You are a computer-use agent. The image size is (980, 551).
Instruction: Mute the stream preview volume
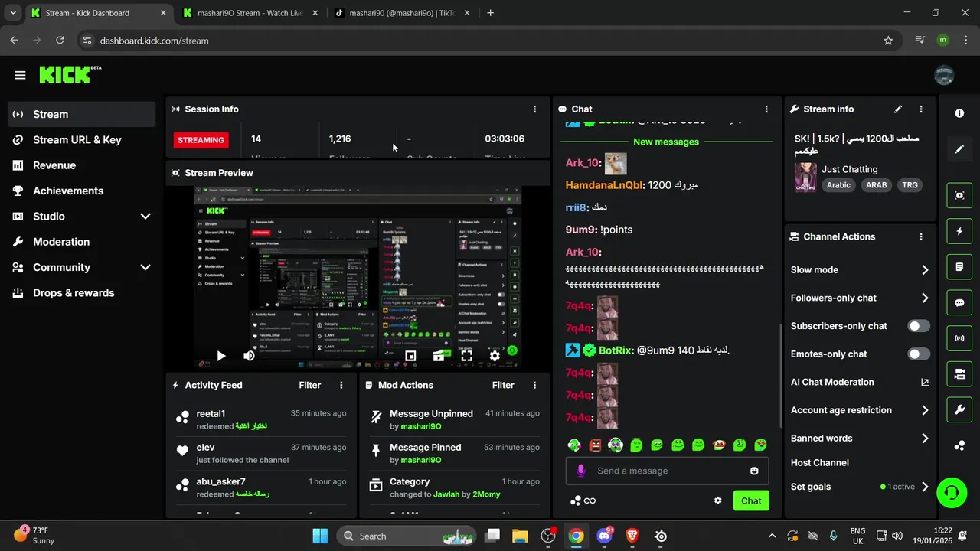249,356
